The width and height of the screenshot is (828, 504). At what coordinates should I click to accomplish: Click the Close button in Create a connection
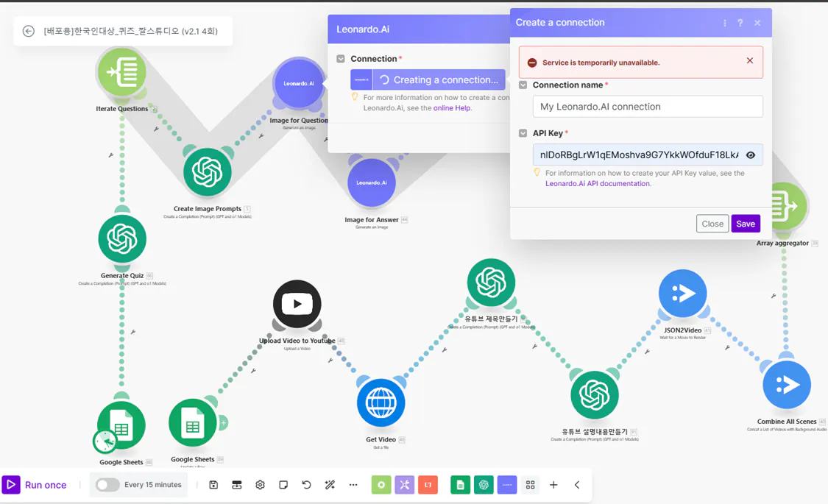click(712, 224)
